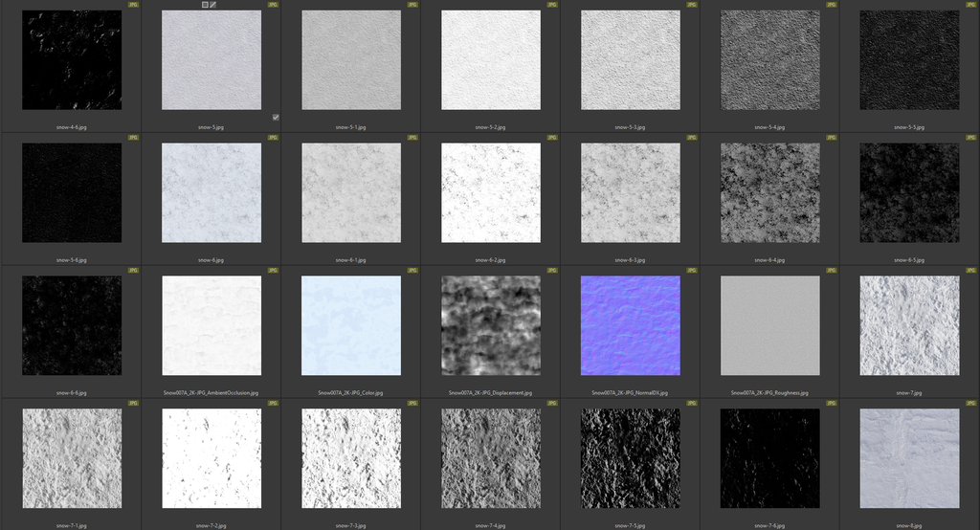980x530 pixels.
Task: Select the snow-8.jpg thumbnail
Action: click(910, 458)
